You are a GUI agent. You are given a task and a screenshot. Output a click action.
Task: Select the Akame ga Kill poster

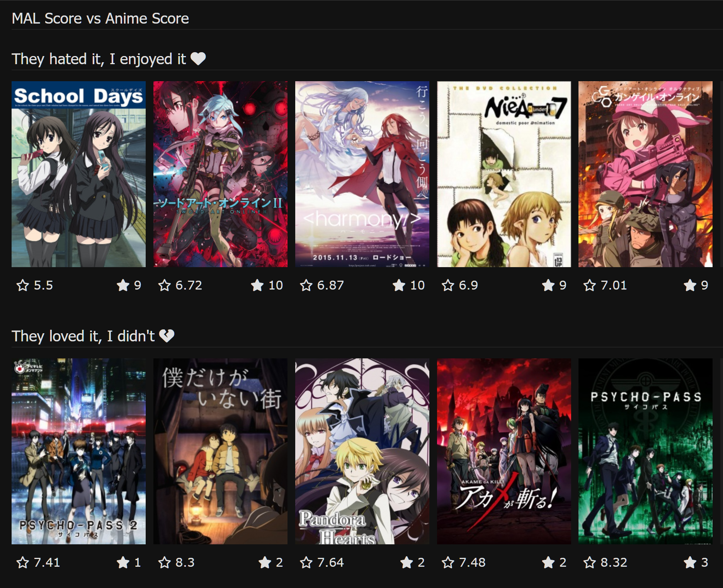click(504, 451)
